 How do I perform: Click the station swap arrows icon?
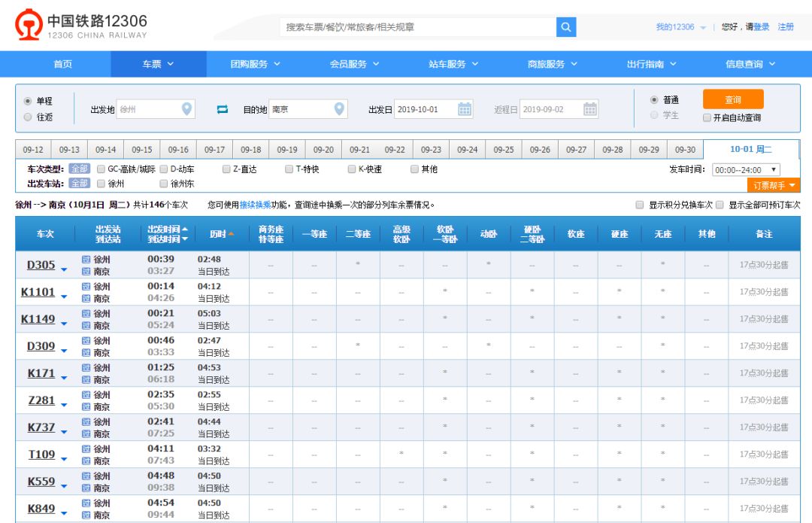pyautogui.click(x=221, y=109)
